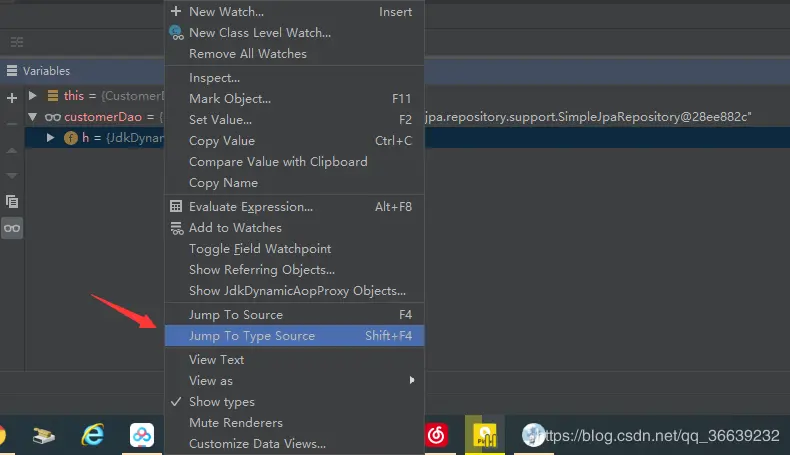Click the Variables panel list icon
The height and width of the screenshot is (455, 790).
pos(12,71)
